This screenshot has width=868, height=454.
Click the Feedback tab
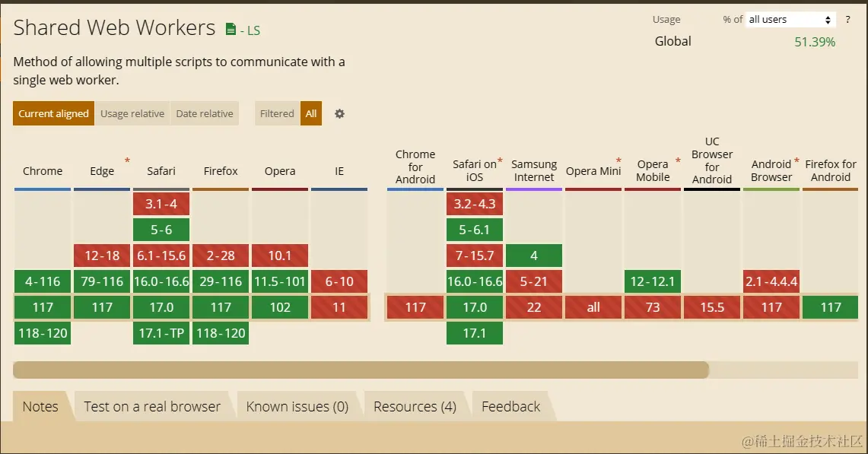click(511, 406)
